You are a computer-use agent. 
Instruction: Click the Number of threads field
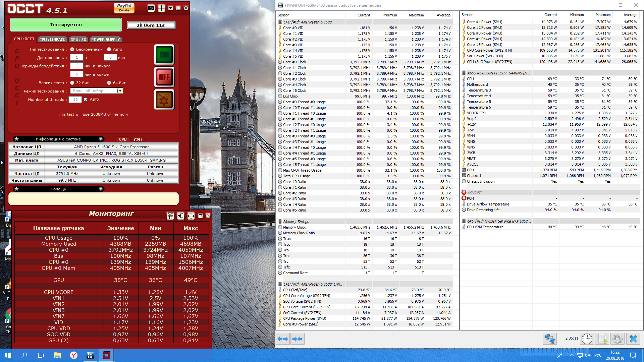[75, 100]
